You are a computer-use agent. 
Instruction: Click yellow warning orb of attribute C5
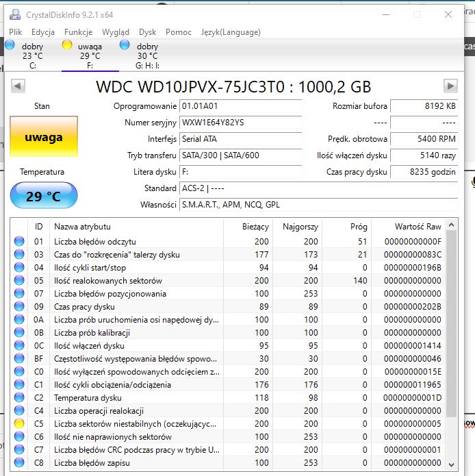coord(19,423)
